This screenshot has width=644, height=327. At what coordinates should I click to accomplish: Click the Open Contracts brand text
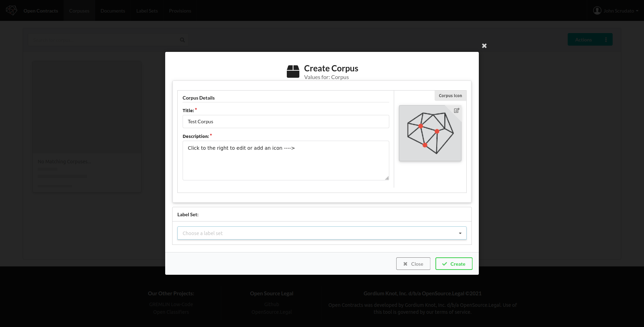41,11
